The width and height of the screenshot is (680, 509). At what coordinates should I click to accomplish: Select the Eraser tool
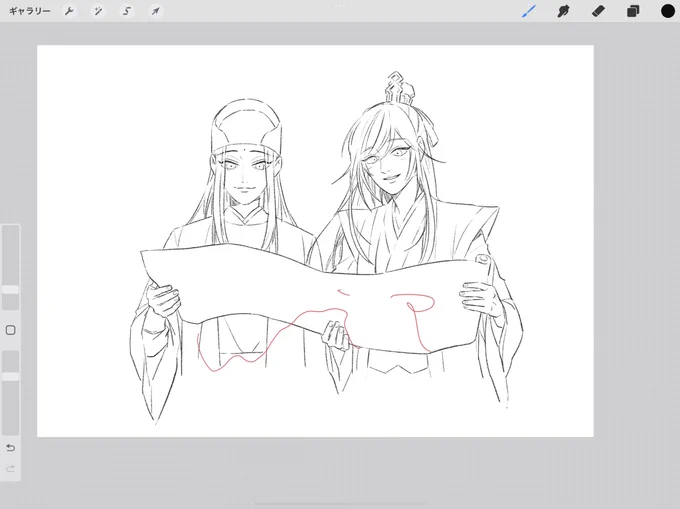pyautogui.click(x=598, y=11)
